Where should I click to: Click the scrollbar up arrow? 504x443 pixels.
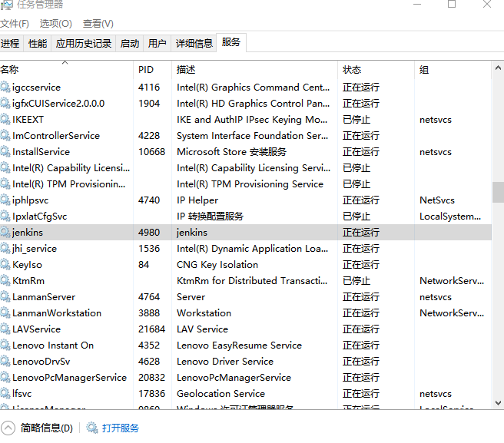[x=498, y=68]
